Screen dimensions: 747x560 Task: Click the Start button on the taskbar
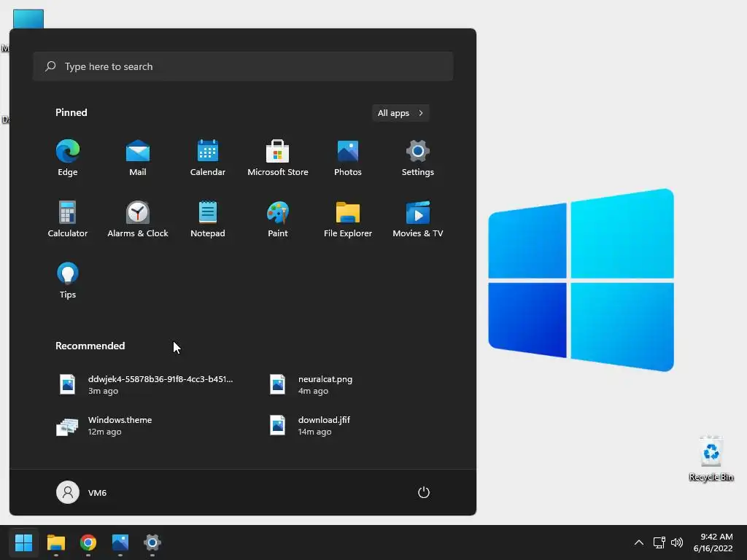coord(24,542)
